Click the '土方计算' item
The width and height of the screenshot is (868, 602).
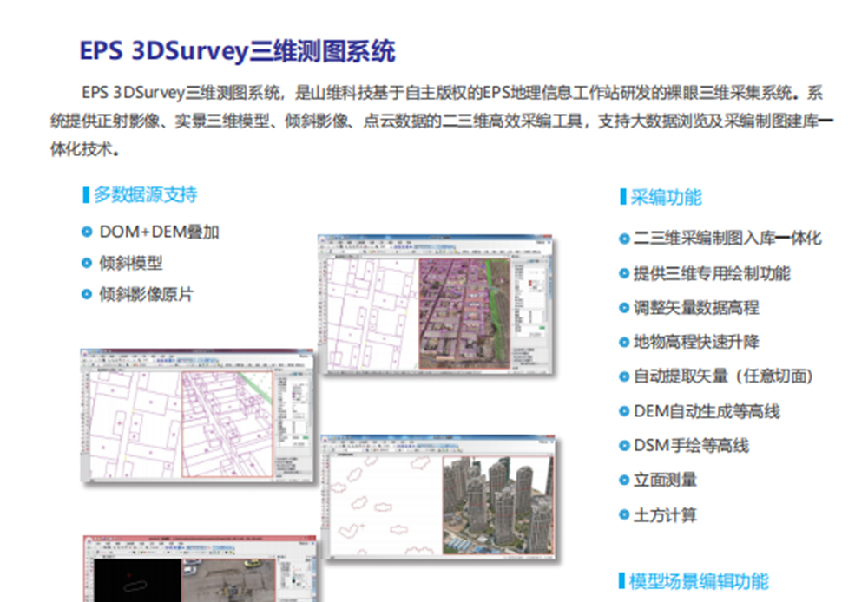(665, 515)
